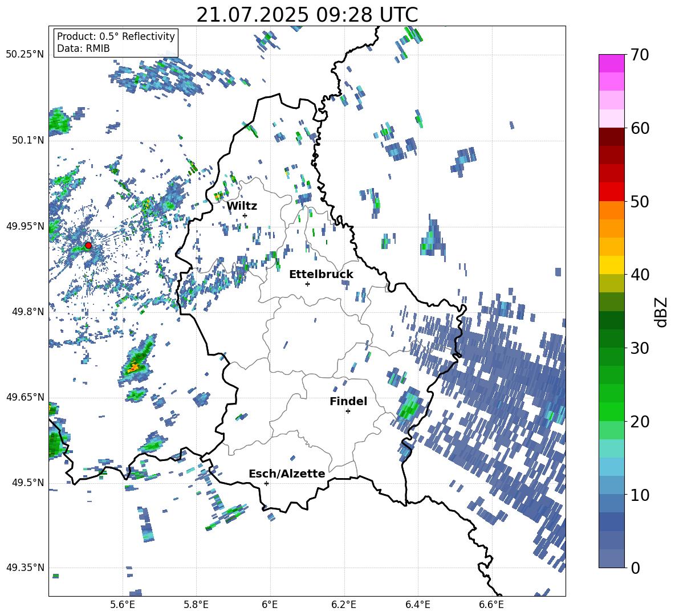Click the Ettelbruck station cross marker

click(307, 284)
